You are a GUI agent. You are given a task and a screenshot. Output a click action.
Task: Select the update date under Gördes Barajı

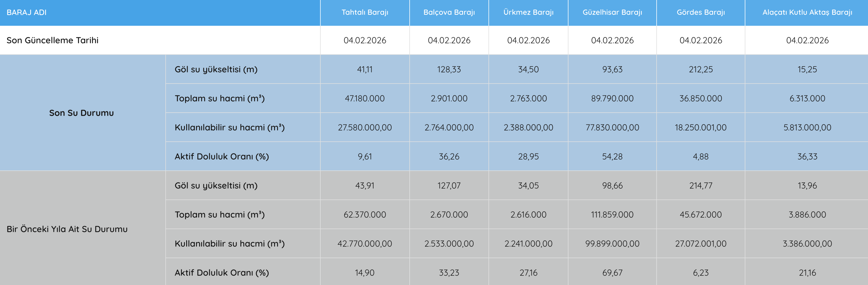[700, 41]
